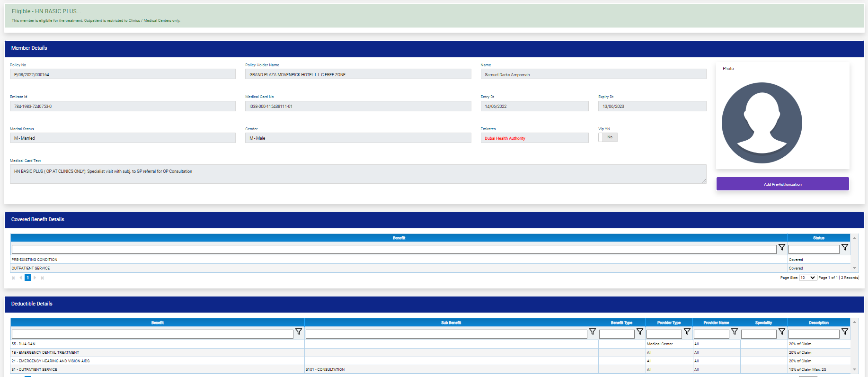Sort by Status column header
This screenshot has width=868, height=377.
[x=818, y=238]
